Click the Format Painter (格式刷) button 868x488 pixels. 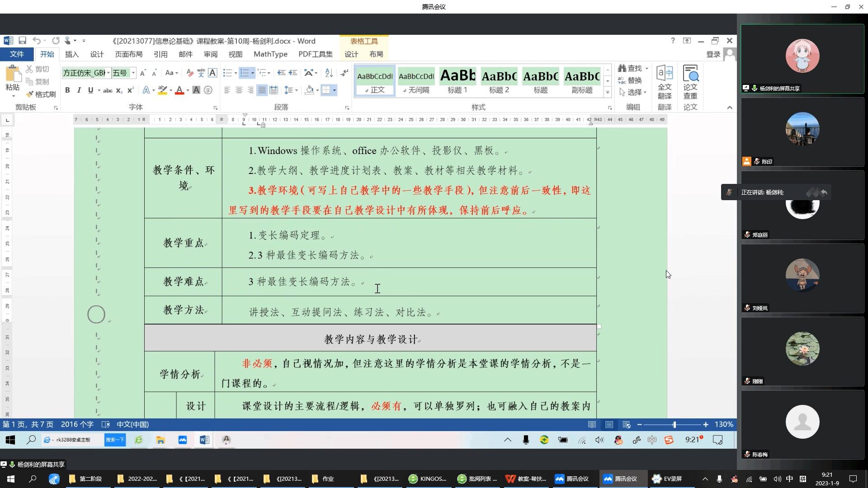[x=41, y=94]
